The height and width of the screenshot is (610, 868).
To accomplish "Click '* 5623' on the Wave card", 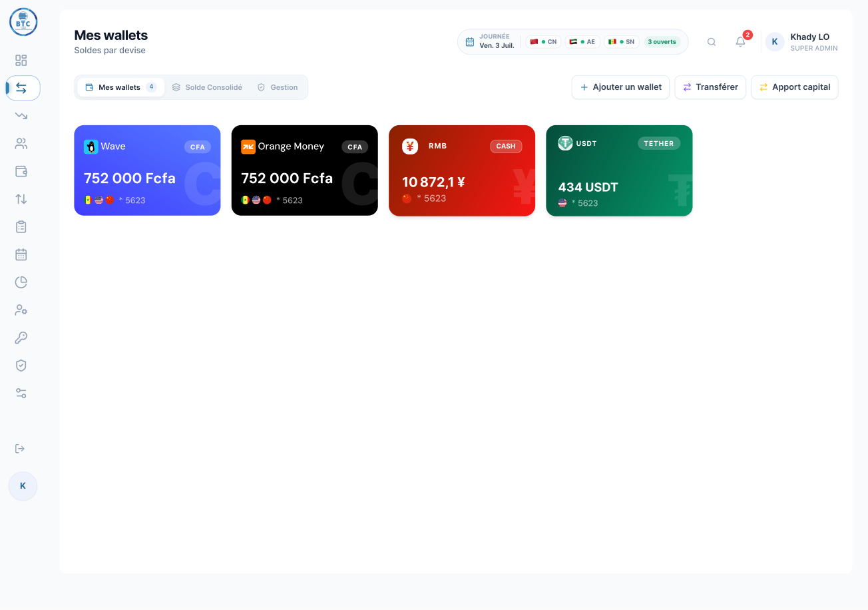I will tap(132, 200).
